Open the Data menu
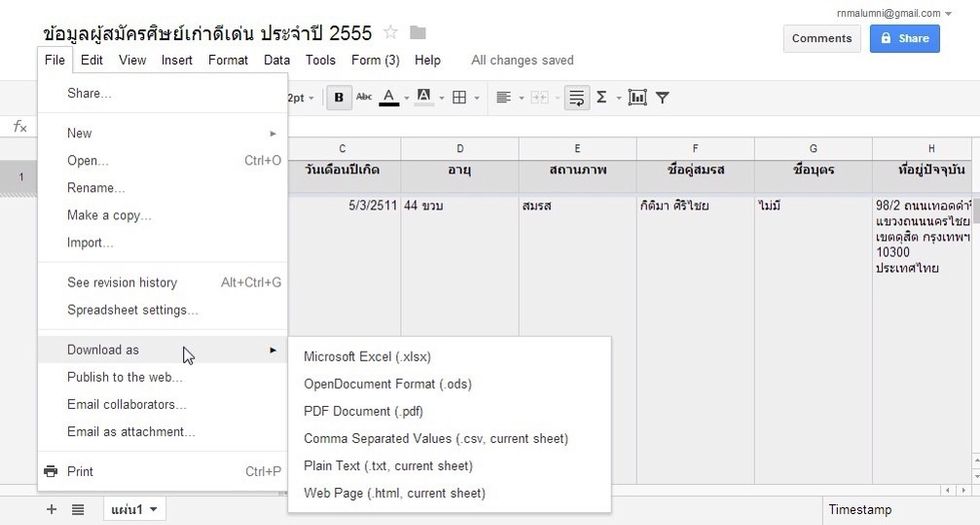 pos(277,60)
